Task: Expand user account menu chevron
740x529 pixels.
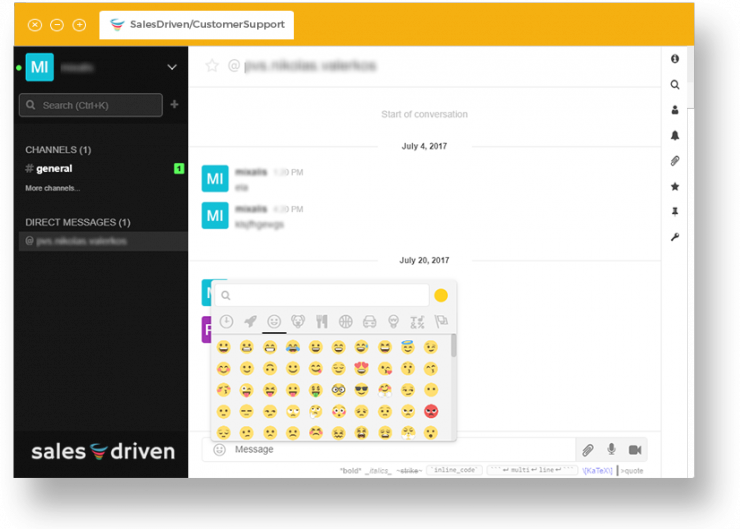Action: coord(172,67)
